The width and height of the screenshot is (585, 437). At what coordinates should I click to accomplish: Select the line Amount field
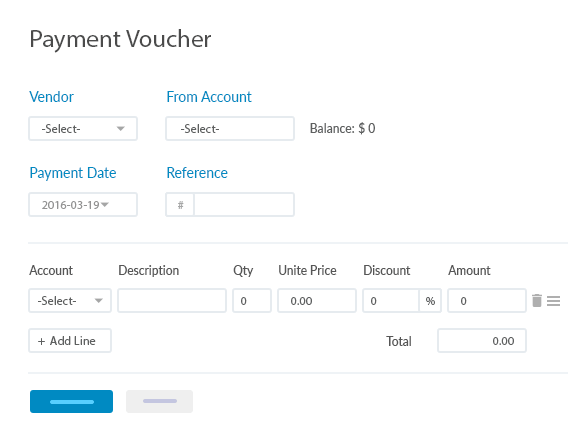coord(487,300)
